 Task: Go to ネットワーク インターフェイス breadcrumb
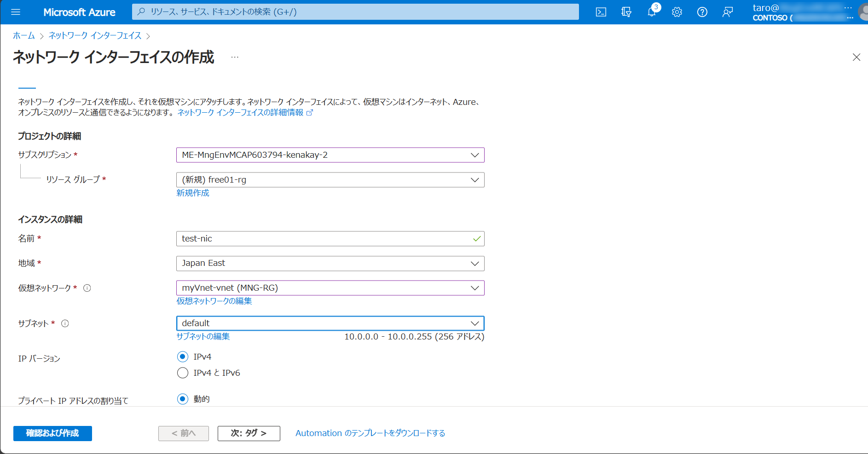[x=95, y=35]
